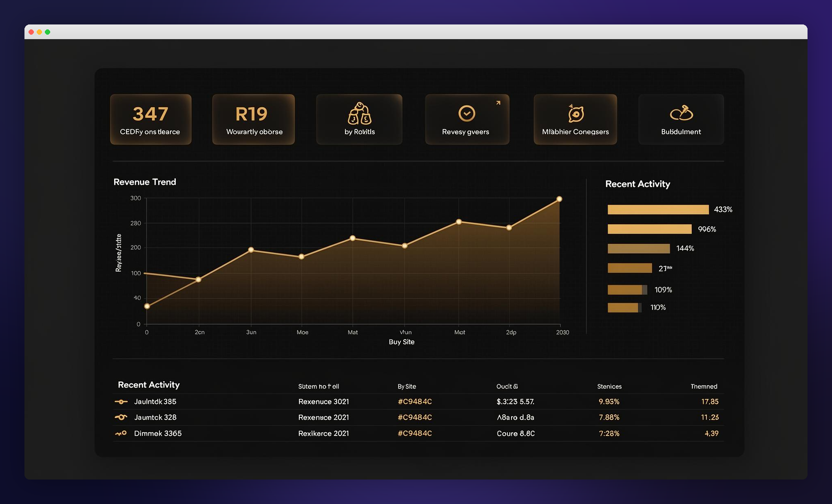Click the row icon beside Dimmek 3365
This screenshot has height=504, width=832.
click(121, 433)
